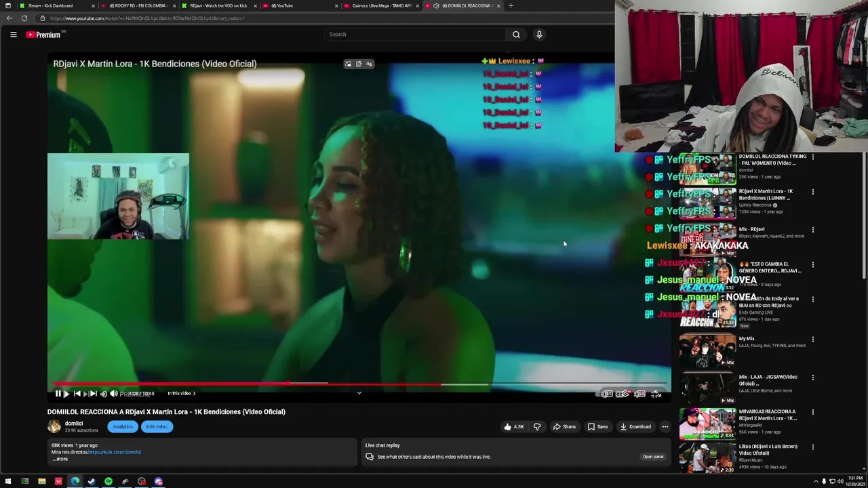
Task: Click the Edit video button
Action: coord(157,426)
